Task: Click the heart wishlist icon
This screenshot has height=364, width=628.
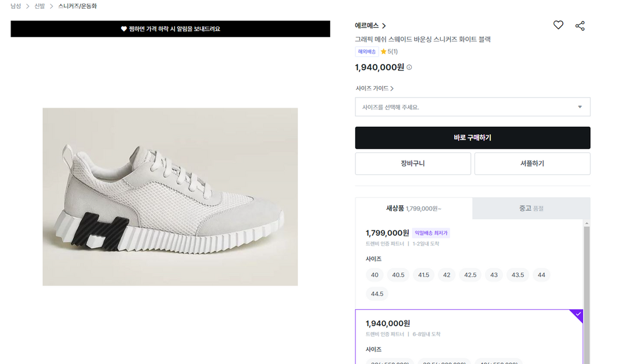Action: point(558,25)
